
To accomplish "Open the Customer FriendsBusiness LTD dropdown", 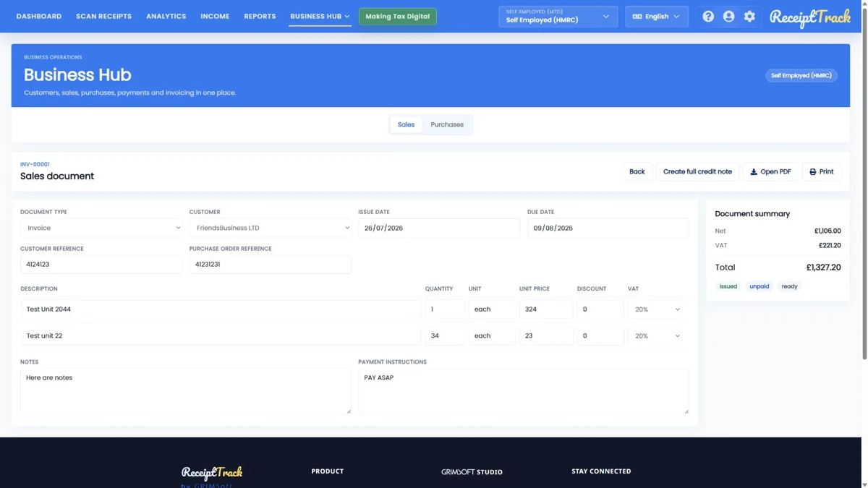I will tap(271, 228).
